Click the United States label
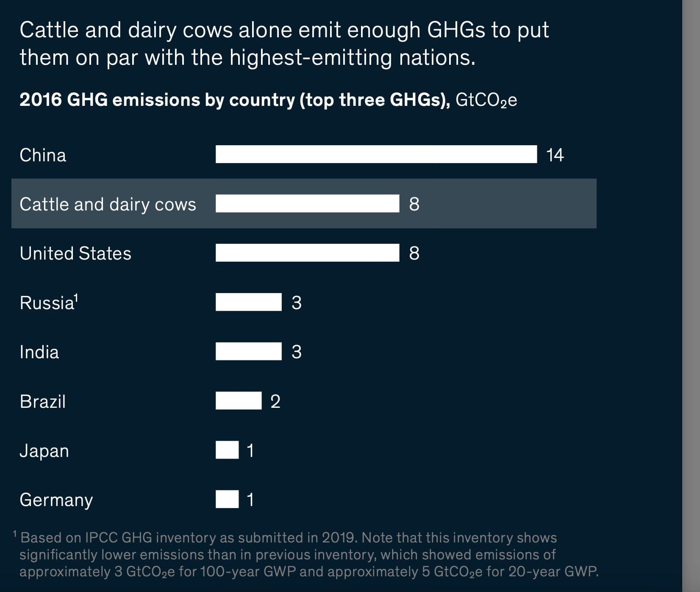This screenshot has width=700, height=592. [x=75, y=254]
